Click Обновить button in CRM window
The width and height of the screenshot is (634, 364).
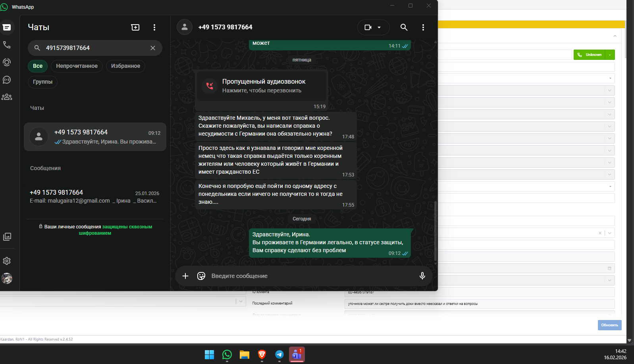(610, 325)
